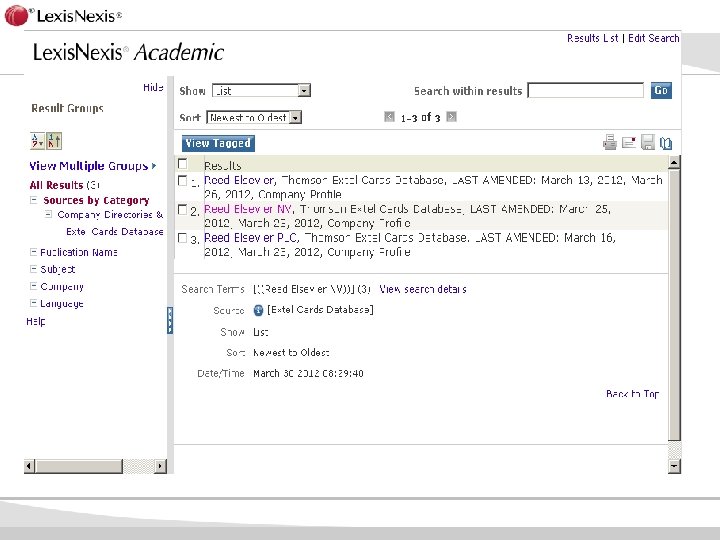This screenshot has width=720, height=540.
Task: Click the 1-3 of 3 page count text
Action: pyautogui.click(x=420, y=118)
